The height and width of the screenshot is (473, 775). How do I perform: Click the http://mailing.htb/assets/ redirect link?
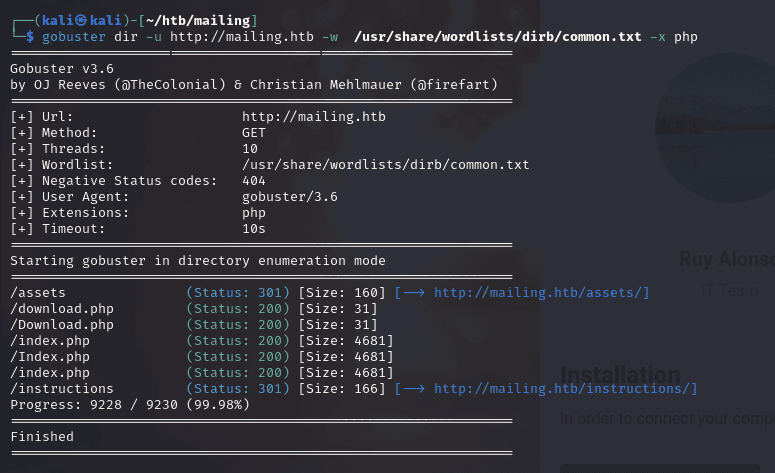[541, 292]
